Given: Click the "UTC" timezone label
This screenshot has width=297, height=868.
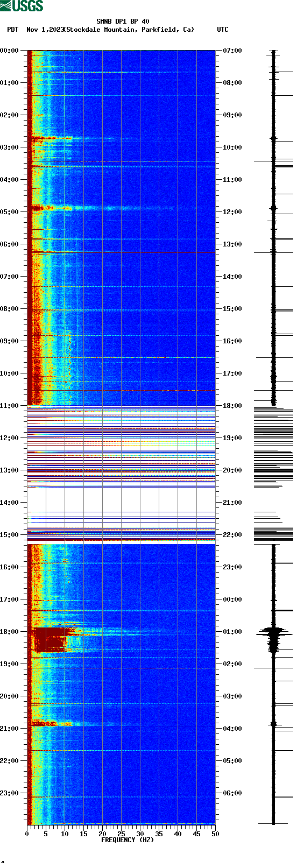Looking at the screenshot, I should point(222,30).
